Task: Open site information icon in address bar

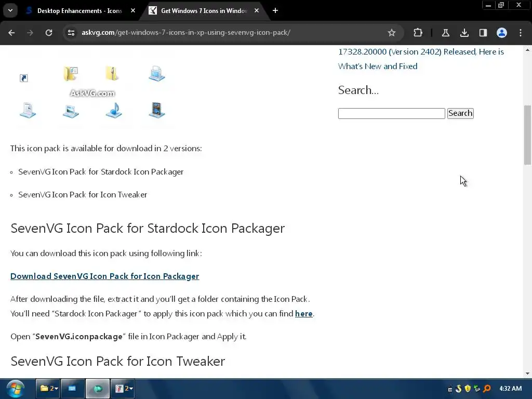Action: coord(71,33)
